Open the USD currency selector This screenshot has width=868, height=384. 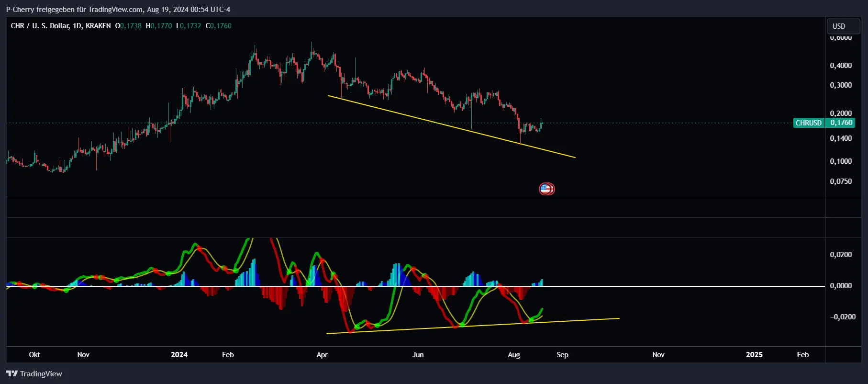844,26
